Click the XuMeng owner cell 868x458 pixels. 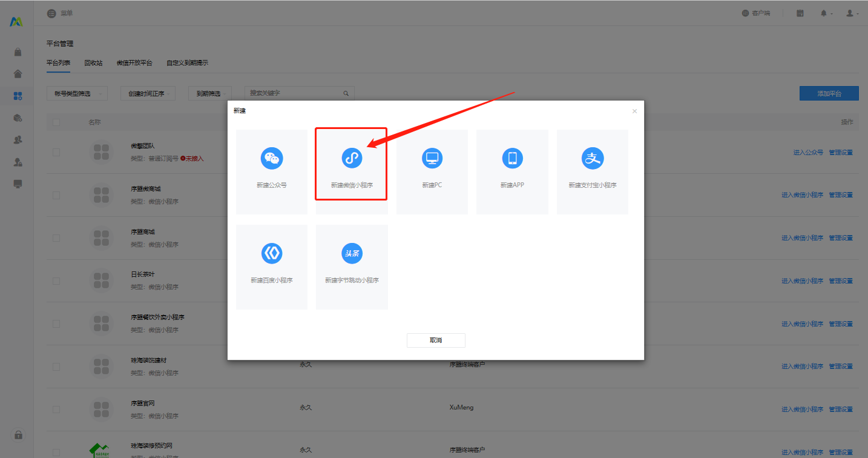(x=461, y=408)
